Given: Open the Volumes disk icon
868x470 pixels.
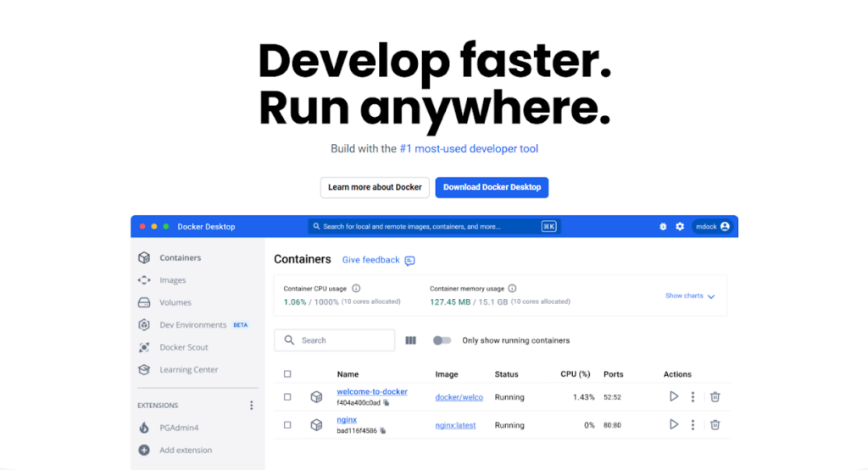Looking at the screenshot, I should [x=144, y=302].
